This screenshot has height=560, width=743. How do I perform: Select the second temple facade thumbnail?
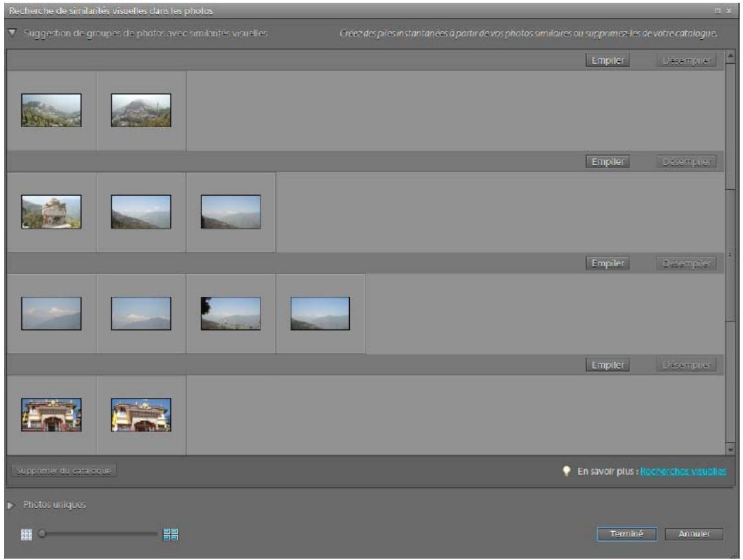(x=141, y=414)
